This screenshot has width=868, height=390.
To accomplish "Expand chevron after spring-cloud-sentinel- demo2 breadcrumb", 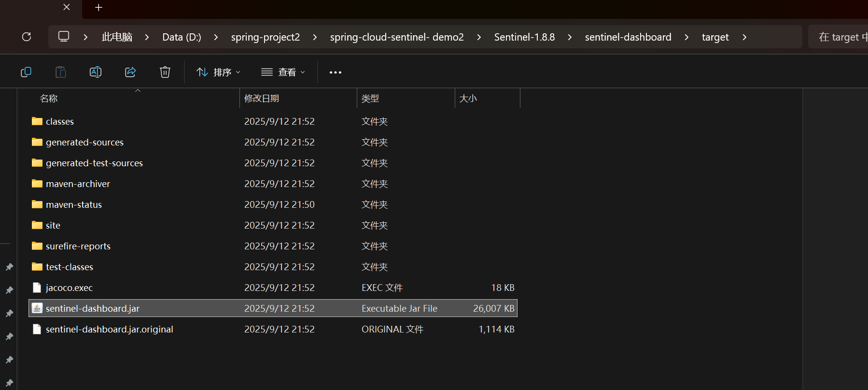I will [479, 37].
